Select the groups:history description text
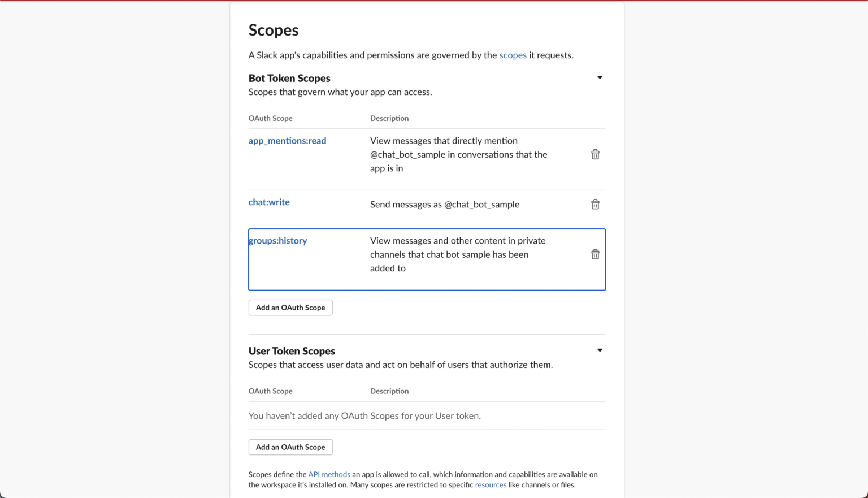Screen dimensions: 868x498 pos(458,254)
